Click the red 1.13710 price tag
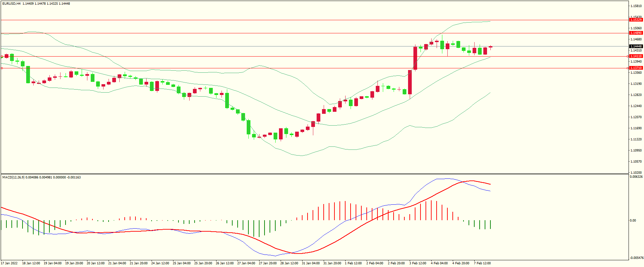Image resolution: width=644 pixels, height=267 pixels. pos(636,68)
